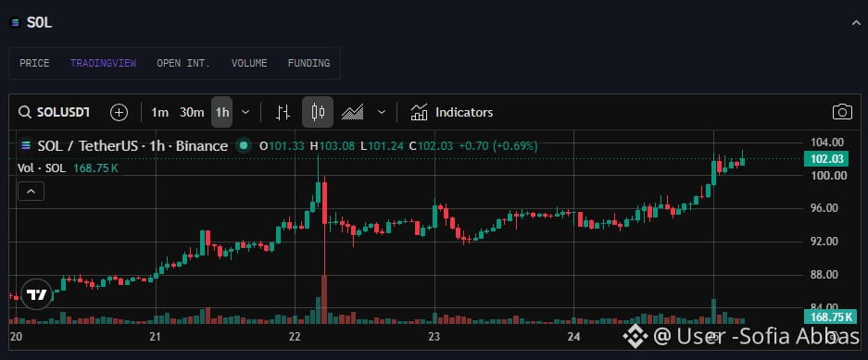Open the FUNDING tab
Image resolution: width=868 pixels, height=360 pixels.
coord(308,63)
